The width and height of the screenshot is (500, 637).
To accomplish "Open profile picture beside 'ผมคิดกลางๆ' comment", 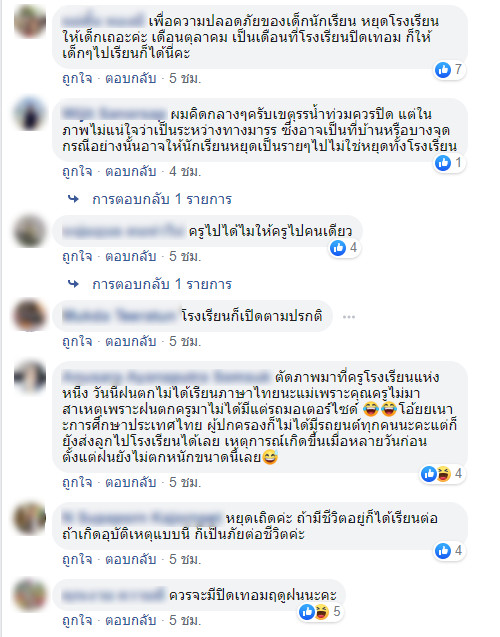I will (x=30, y=114).
